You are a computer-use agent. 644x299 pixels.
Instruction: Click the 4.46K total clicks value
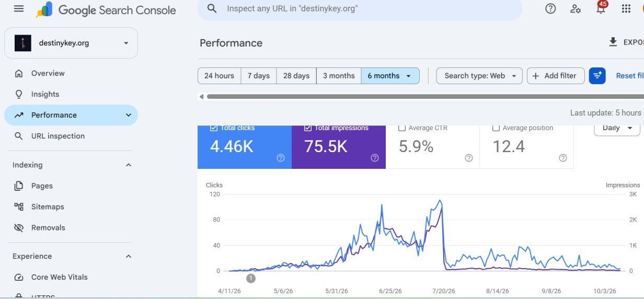(232, 146)
